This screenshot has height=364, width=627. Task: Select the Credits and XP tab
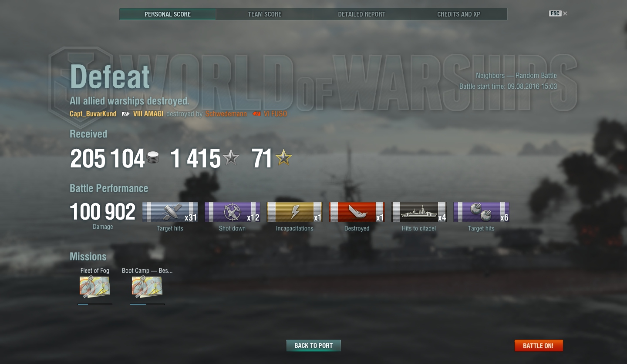[x=459, y=14]
